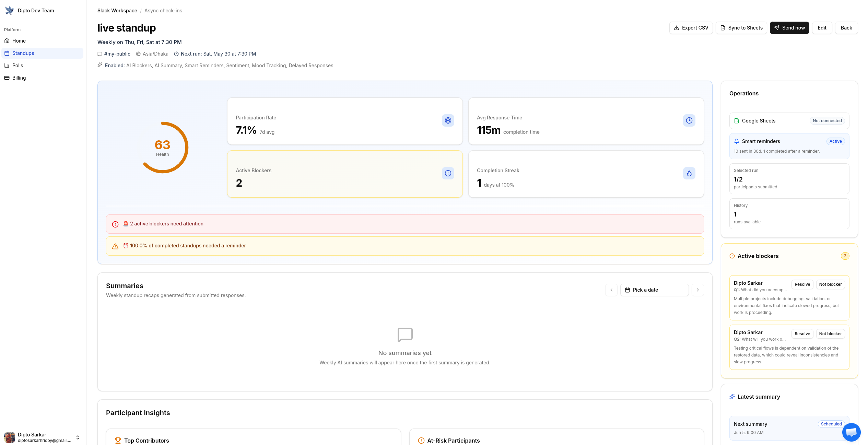Click the Active blockers count badge 2
The height and width of the screenshot is (445, 868).
click(845, 256)
